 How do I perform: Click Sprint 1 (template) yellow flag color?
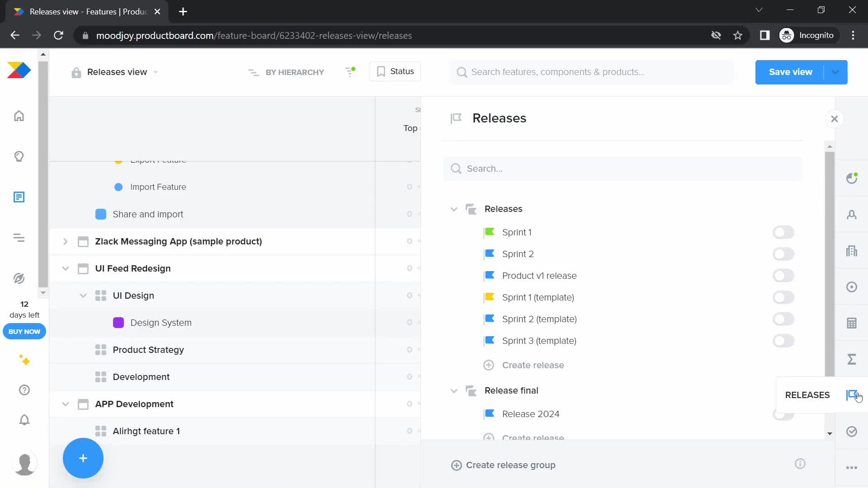[x=490, y=297]
